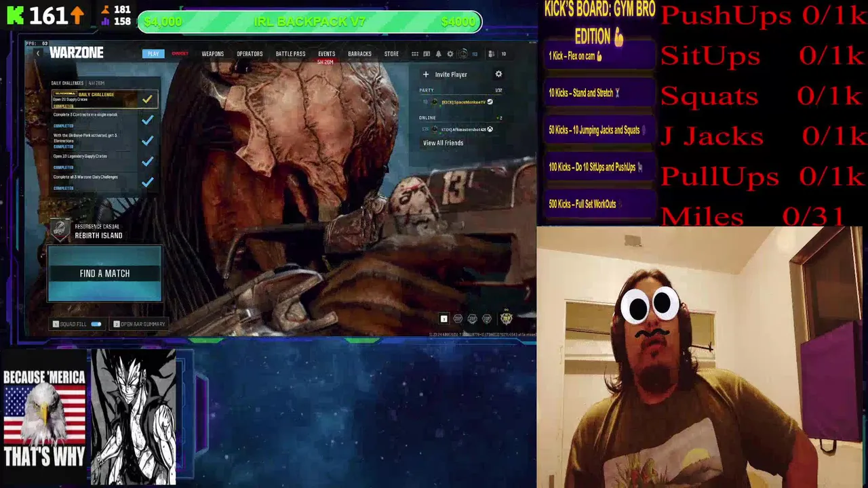Toggle the Squad Fill switch

[x=96, y=324]
